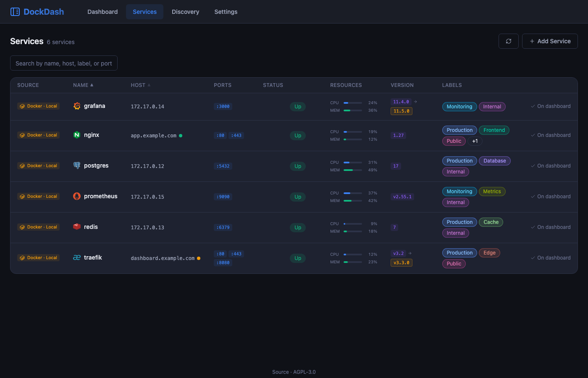Click host 172.17.0.14

coord(147,107)
